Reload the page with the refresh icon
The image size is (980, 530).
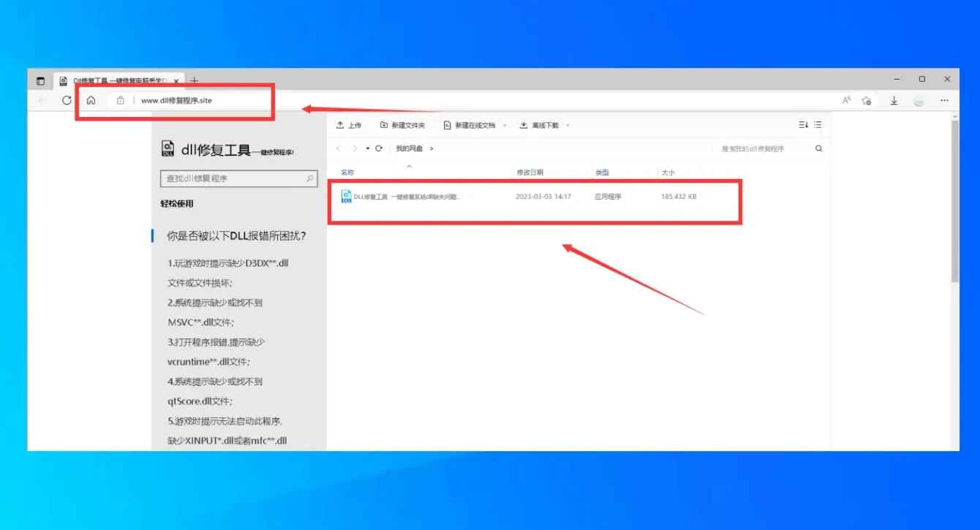[x=67, y=100]
